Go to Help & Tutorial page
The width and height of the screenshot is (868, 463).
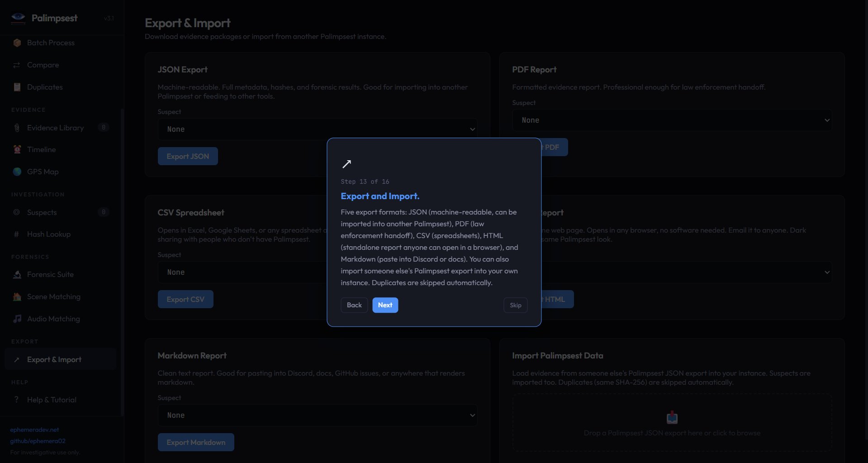coord(52,400)
